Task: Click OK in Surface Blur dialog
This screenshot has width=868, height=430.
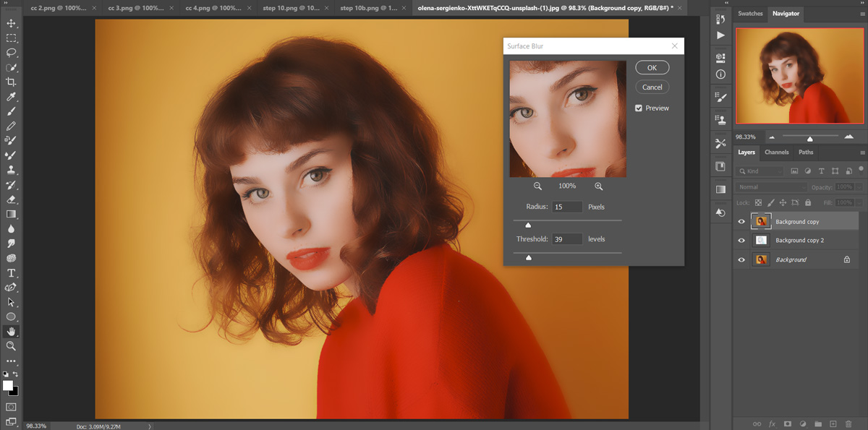Action: point(652,67)
